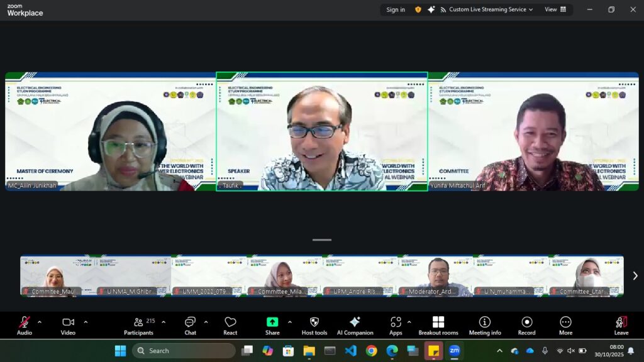The image size is (644, 362).
Task: Open Breakout rooms
Action: point(438,325)
